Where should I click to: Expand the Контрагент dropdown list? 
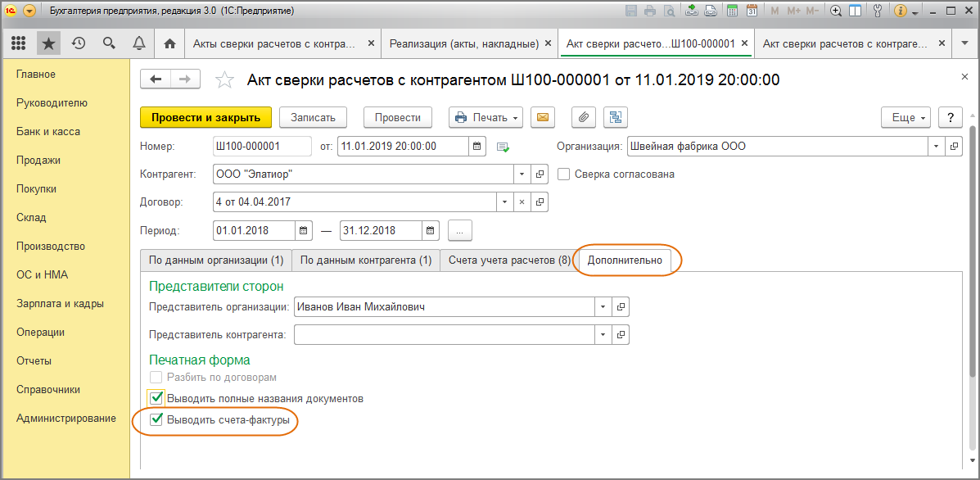pyautogui.click(x=522, y=174)
